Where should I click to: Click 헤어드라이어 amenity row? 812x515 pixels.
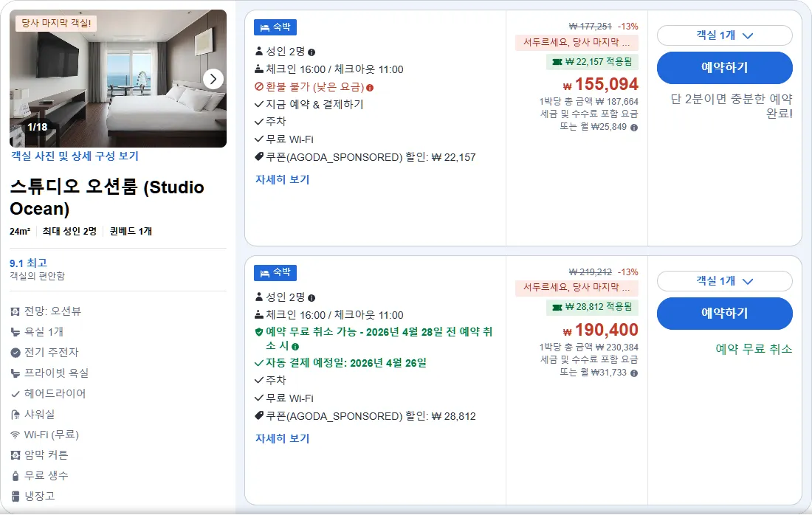click(48, 394)
